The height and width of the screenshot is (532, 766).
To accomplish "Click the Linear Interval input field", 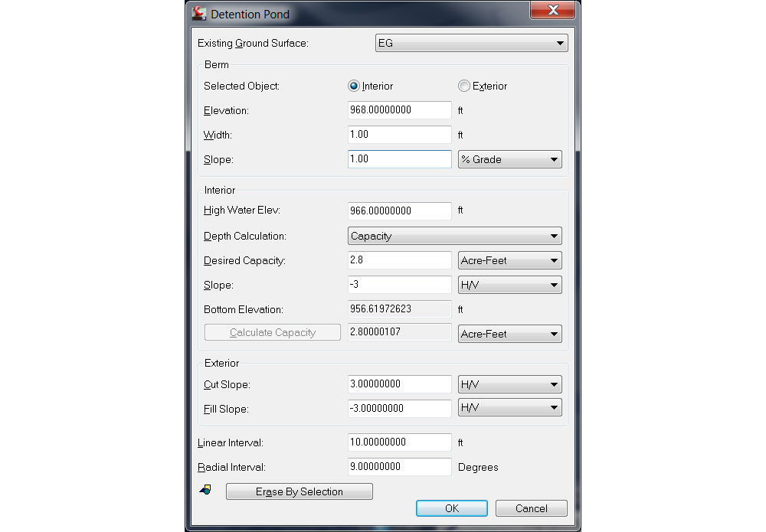I will point(399,442).
